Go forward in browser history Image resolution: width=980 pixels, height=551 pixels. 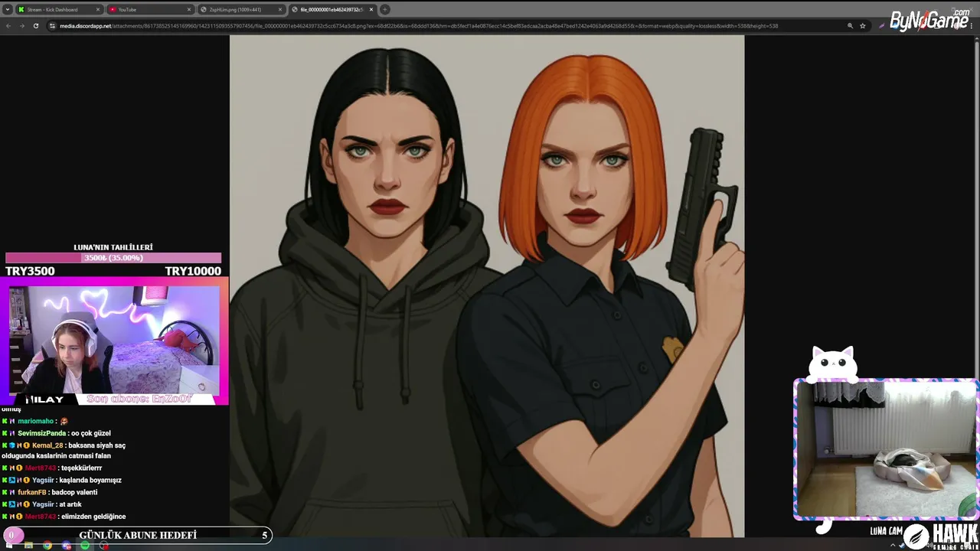click(x=21, y=25)
